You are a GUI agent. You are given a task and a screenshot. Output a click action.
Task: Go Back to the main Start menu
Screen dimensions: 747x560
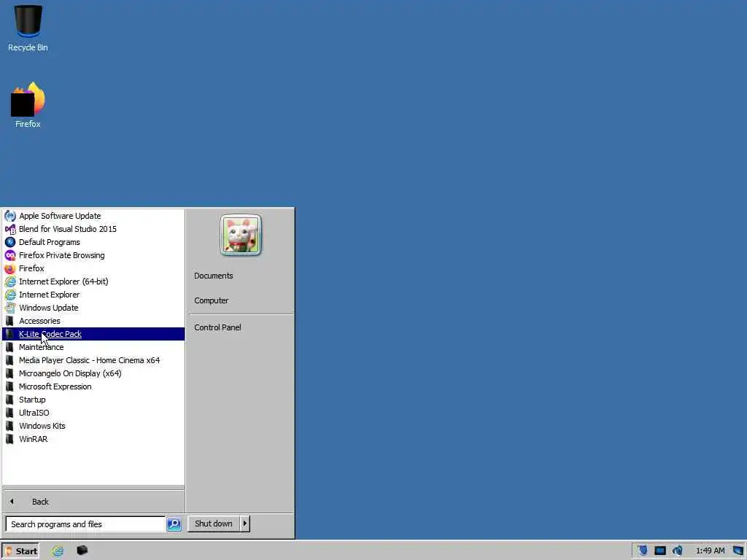tap(93, 502)
